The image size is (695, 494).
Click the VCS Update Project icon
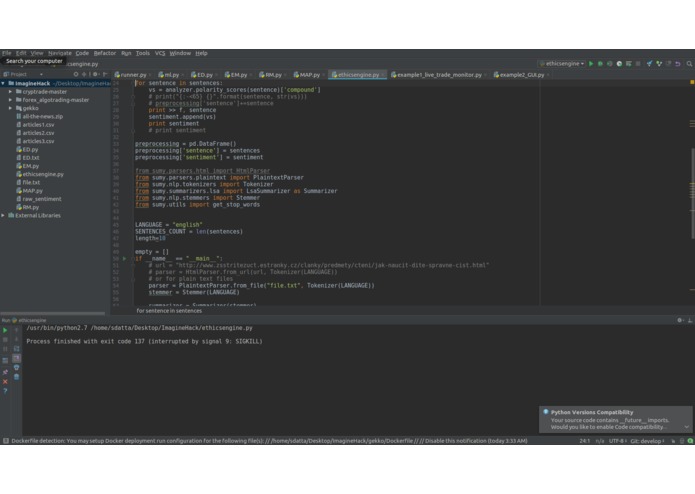click(649, 64)
